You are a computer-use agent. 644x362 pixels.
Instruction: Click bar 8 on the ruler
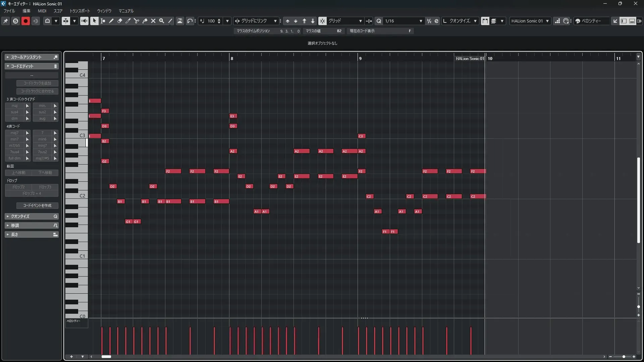(x=231, y=58)
